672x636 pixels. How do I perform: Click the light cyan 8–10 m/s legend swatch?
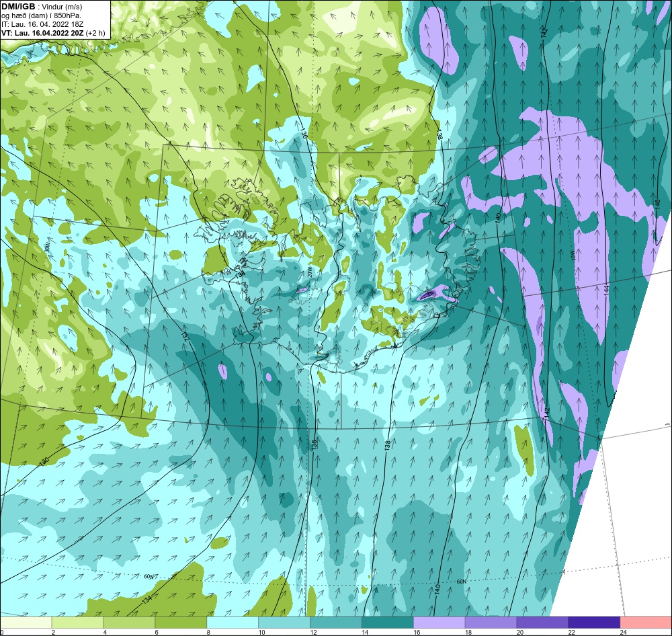point(233,622)
